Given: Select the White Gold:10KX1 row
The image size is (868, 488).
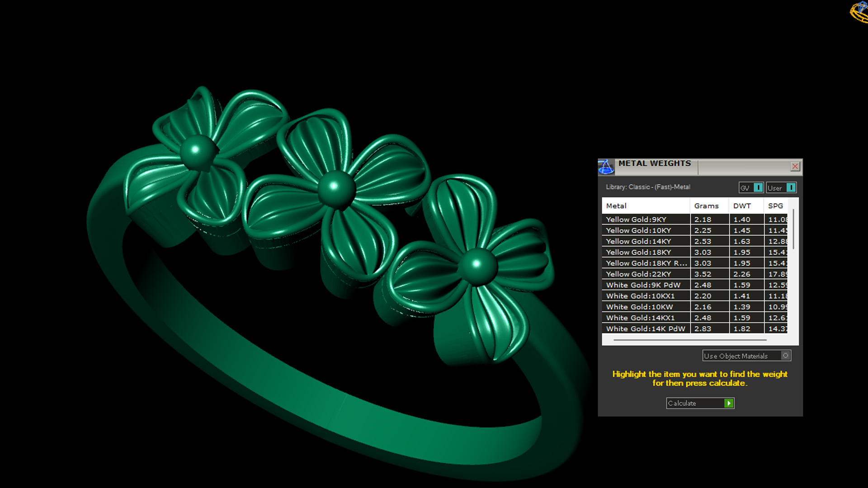Looking at the screenshot, I should click(694, 296).
